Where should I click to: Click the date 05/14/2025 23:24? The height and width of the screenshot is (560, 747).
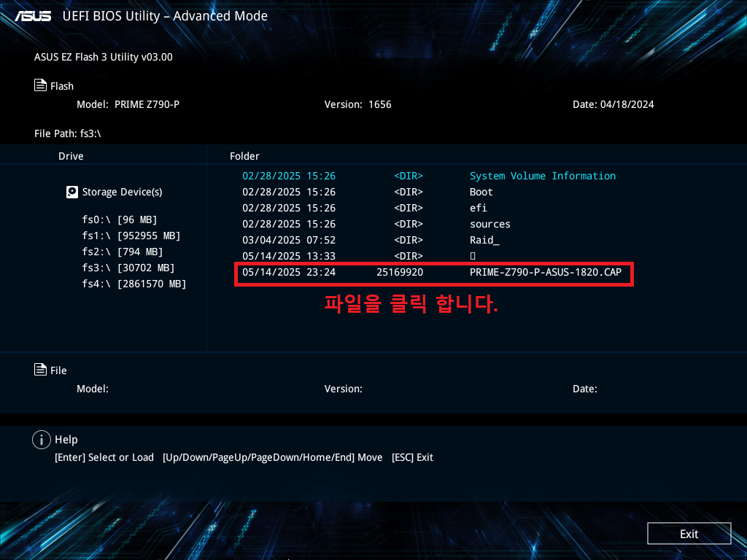click(x=289, y=272)
